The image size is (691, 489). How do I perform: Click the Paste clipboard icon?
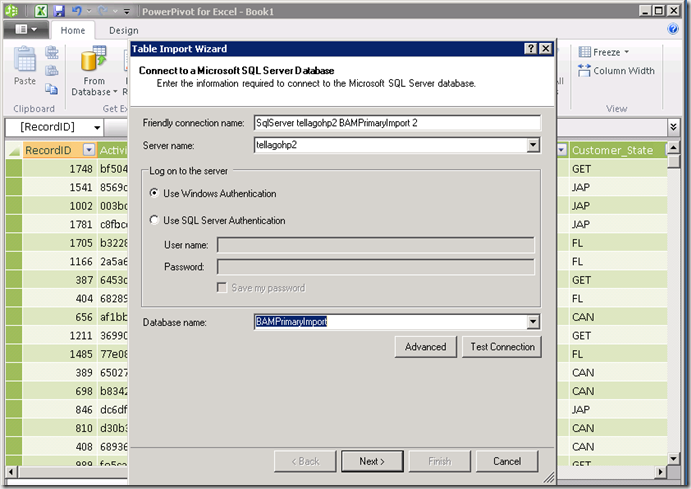pos(25,60)
